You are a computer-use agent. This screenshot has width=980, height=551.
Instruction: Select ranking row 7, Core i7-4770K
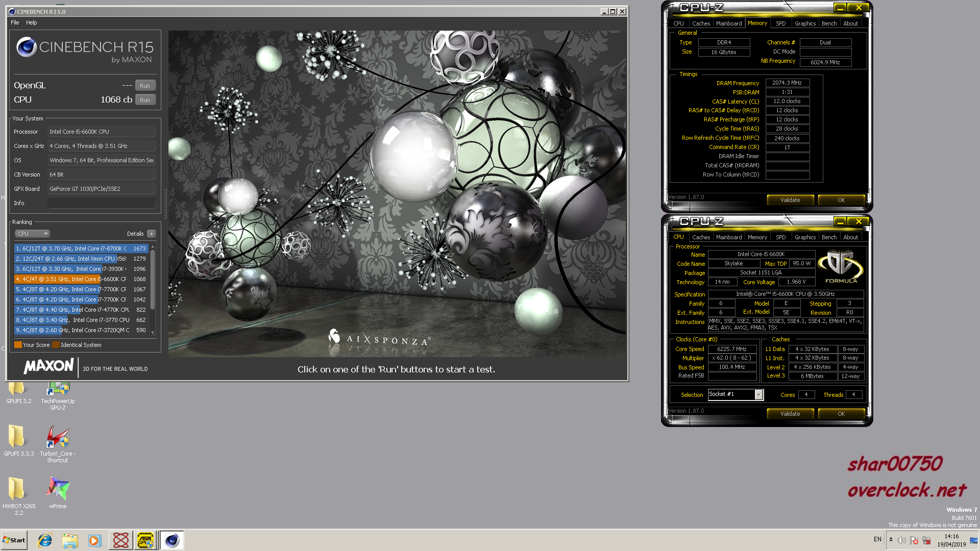click(x=81, y=310)
